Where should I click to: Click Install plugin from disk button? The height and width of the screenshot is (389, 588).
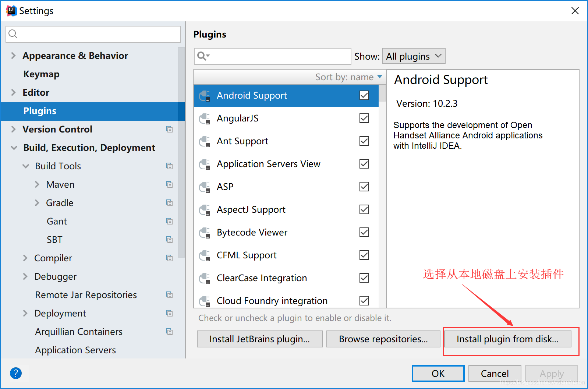(508, 339)
